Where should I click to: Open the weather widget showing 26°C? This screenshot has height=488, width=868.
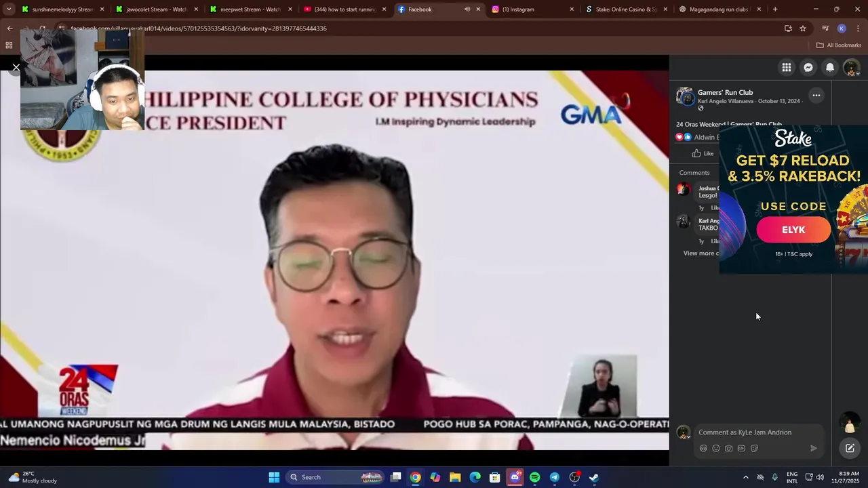[x=33, y=477]
